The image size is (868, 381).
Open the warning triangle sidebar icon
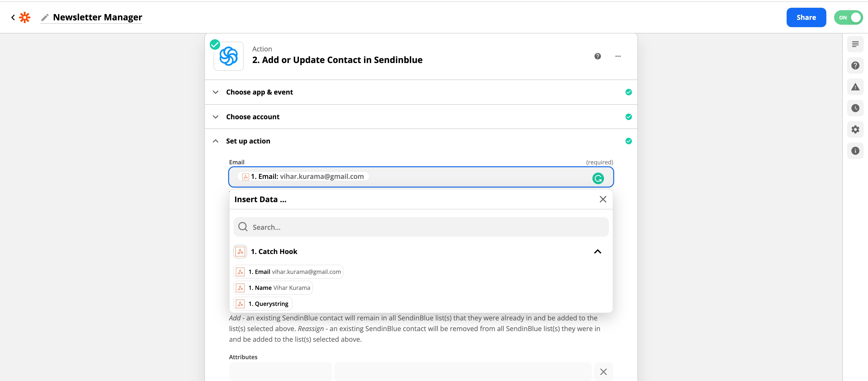pyautogui.click(x=855, y=87)
